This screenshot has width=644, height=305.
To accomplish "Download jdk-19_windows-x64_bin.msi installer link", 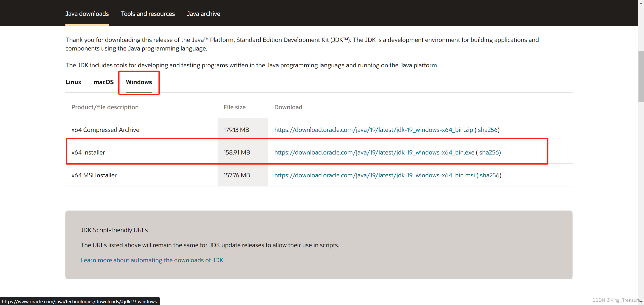I will 375,175.
